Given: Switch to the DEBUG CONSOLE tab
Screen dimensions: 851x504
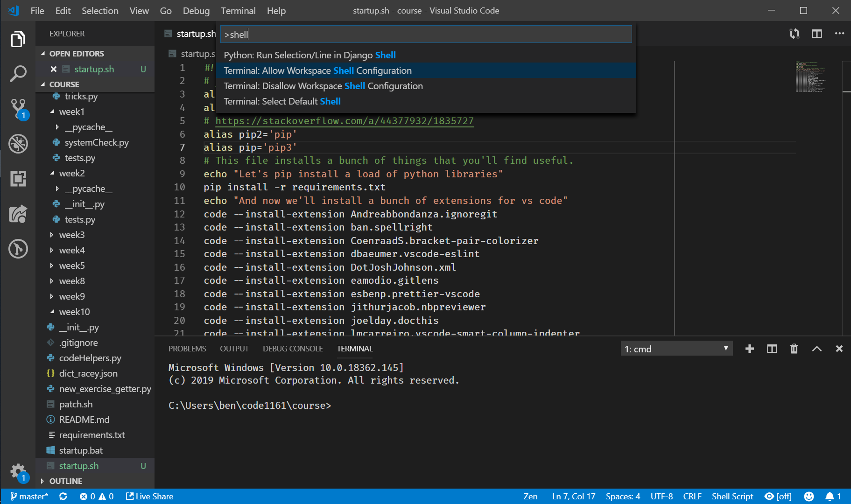Looking at the screenshot, I should pyautogui.click(x=293, y=349).
